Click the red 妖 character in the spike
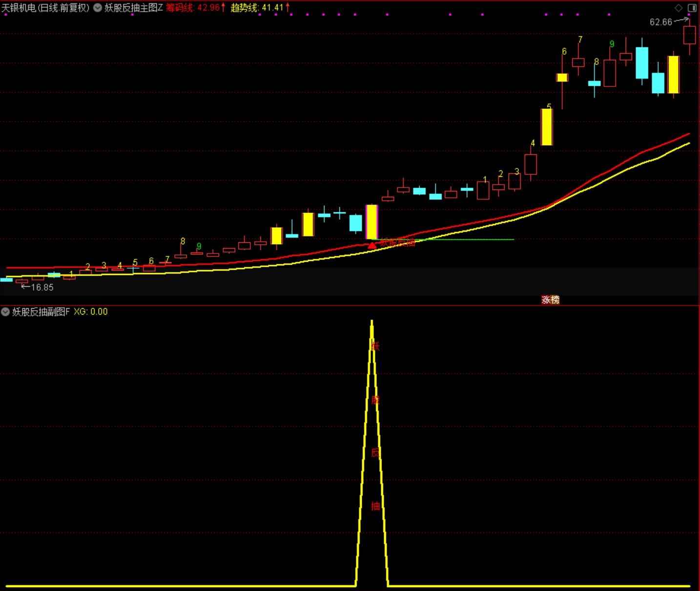Viewport: 700px width, 591px height. (375, 346)
